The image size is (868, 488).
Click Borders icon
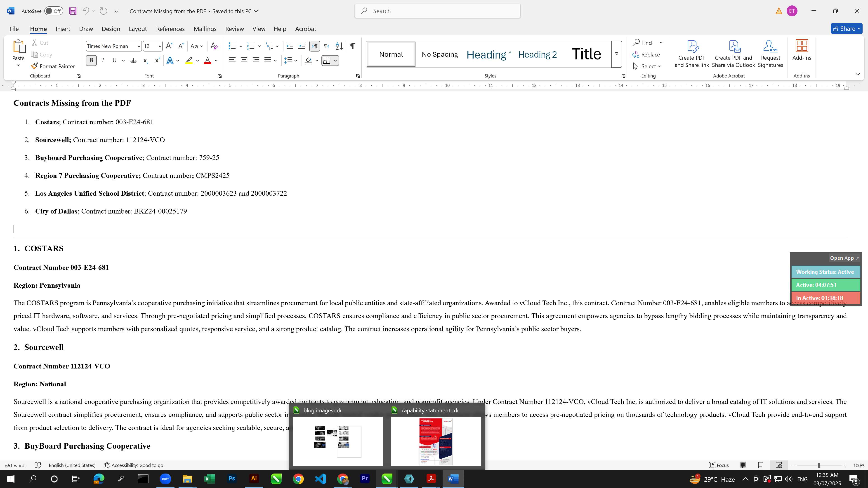click(327, 61)
